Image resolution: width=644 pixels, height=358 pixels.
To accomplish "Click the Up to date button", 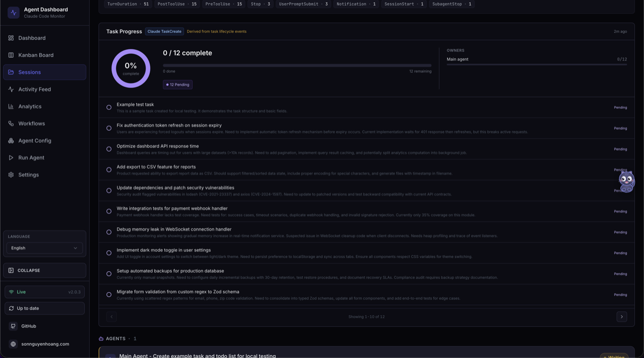I will 45,309.
